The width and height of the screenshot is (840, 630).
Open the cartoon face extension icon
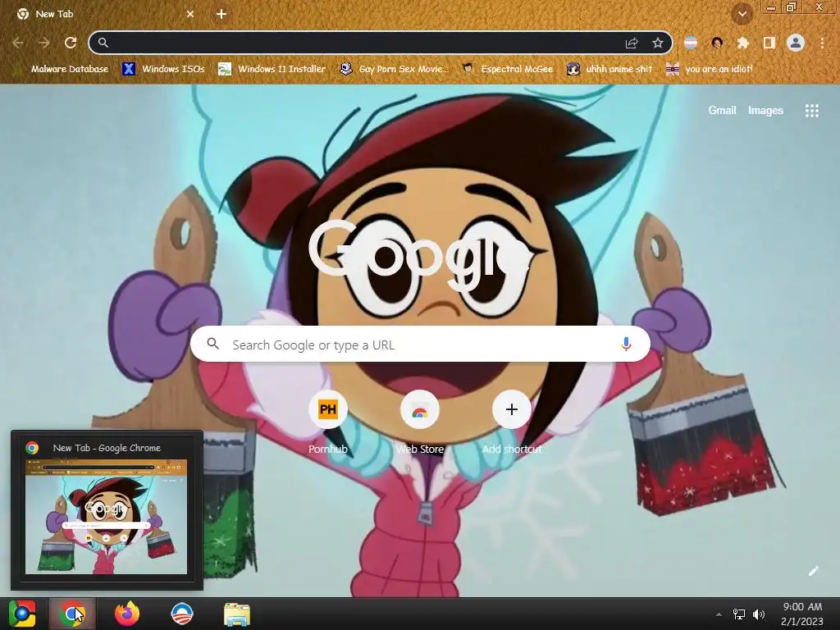coord(717,43)
